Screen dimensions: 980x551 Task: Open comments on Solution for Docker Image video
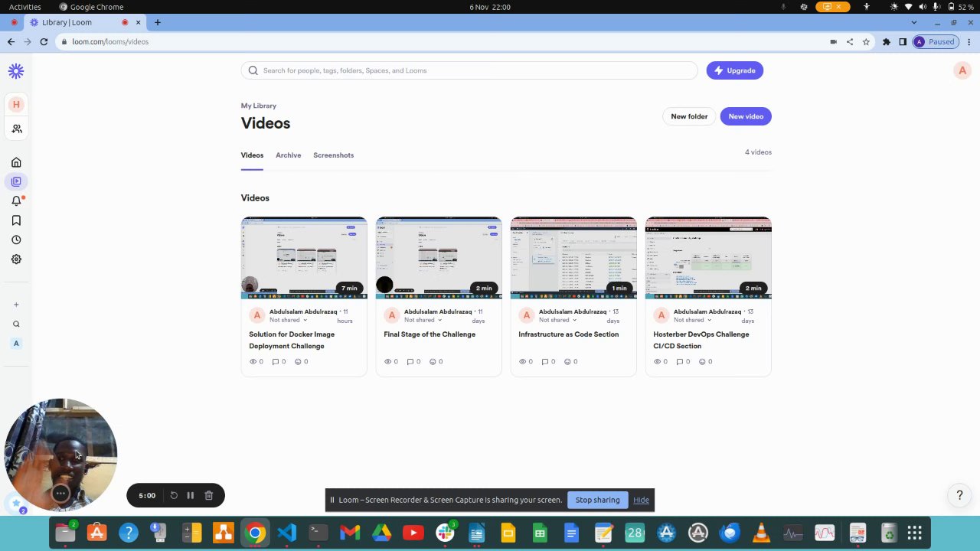[279, 361]
